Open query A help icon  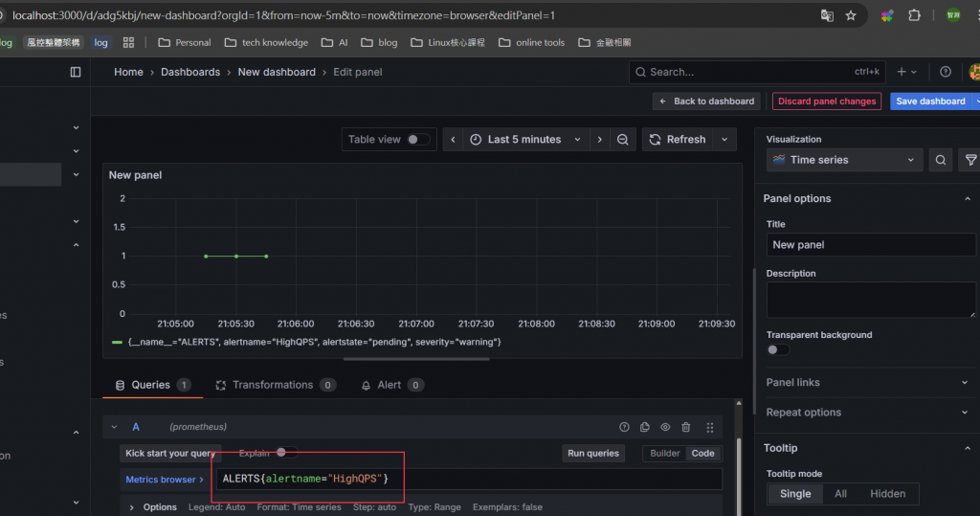tap(624, 427)
